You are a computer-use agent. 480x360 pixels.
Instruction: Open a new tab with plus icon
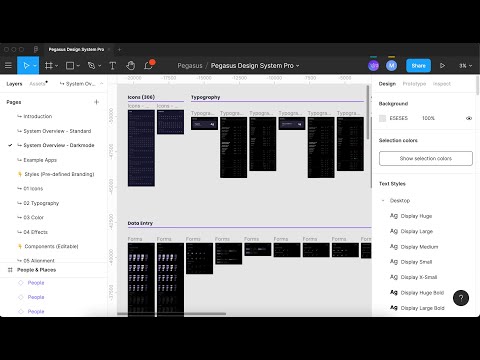coord(119,49)
